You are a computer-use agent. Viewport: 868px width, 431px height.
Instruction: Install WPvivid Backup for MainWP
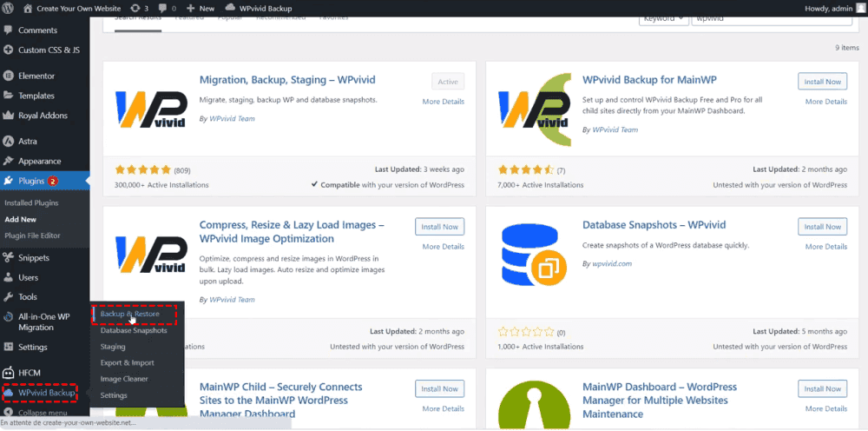[823, 82]
